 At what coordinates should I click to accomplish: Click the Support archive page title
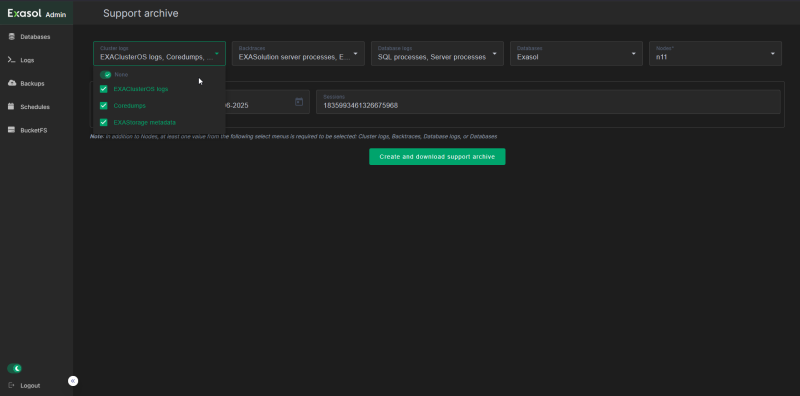pyautogui.click(x=141, y=13)
